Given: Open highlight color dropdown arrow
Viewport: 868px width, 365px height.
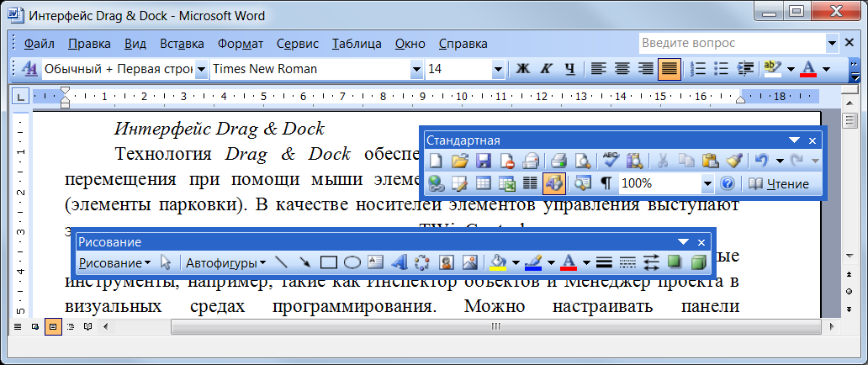Looking at the screenshot, I should click(791, 69).
